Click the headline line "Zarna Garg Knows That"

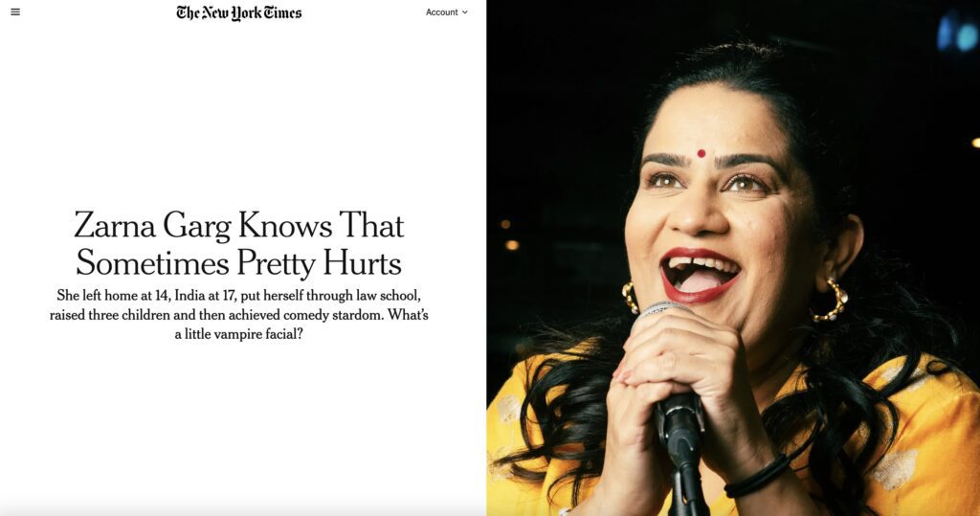238,225
